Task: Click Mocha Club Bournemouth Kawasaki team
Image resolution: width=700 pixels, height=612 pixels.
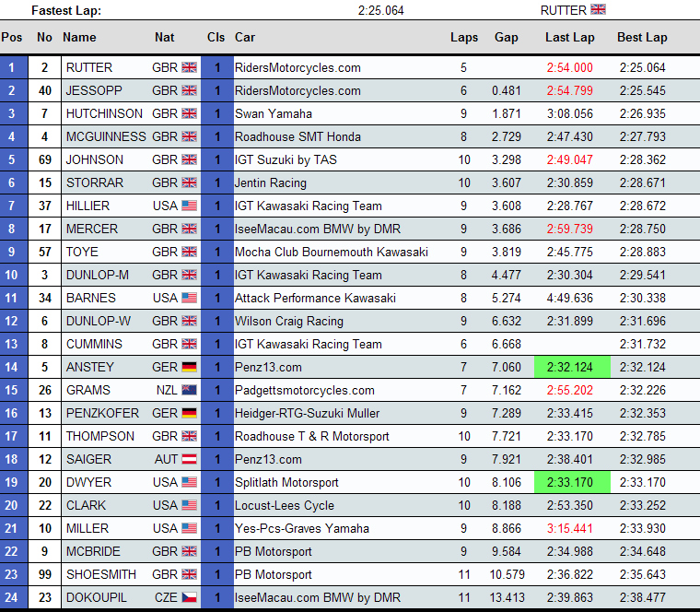Action: pos(332,252)
